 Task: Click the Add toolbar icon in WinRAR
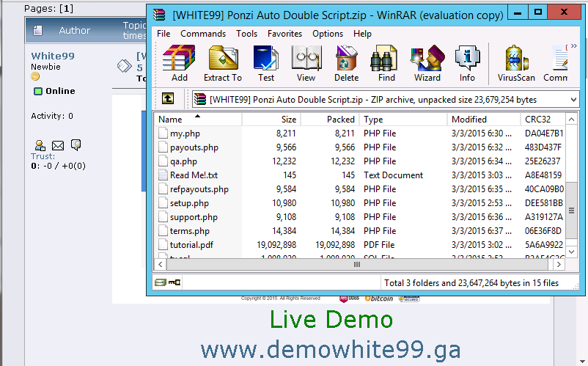click(179, 63)
